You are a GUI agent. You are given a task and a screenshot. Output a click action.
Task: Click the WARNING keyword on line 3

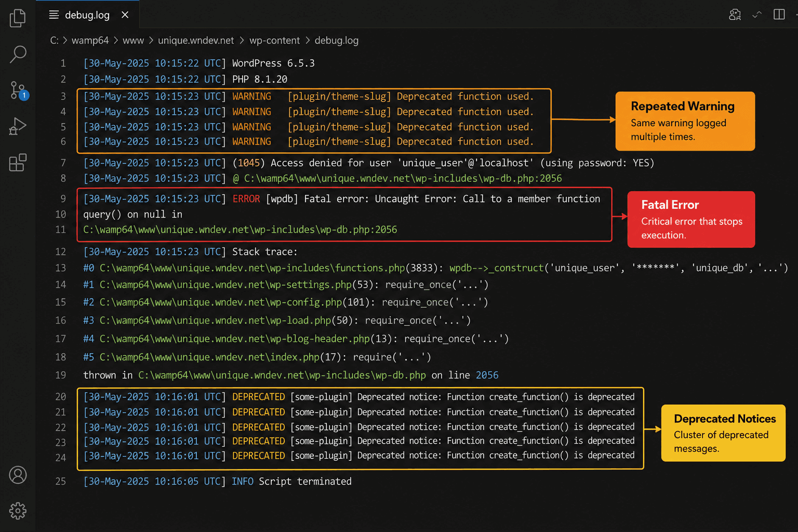coord(251,96)
